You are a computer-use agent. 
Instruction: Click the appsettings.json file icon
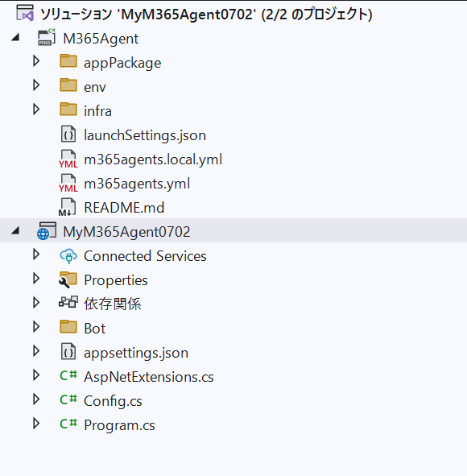pyautogui.click(x=68, y=352)
